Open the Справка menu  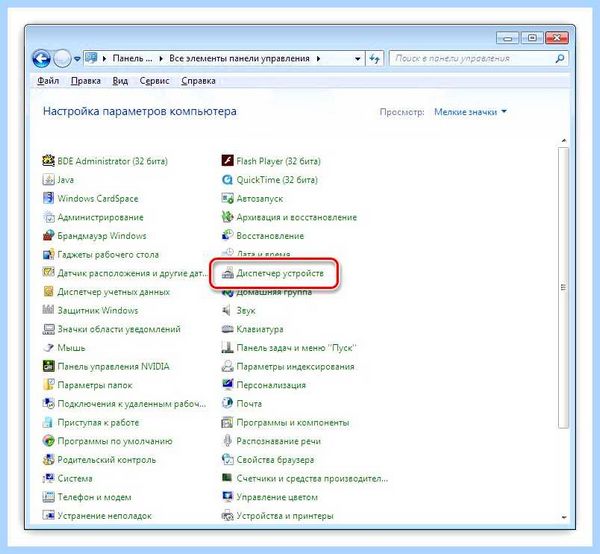click(198, 81)
